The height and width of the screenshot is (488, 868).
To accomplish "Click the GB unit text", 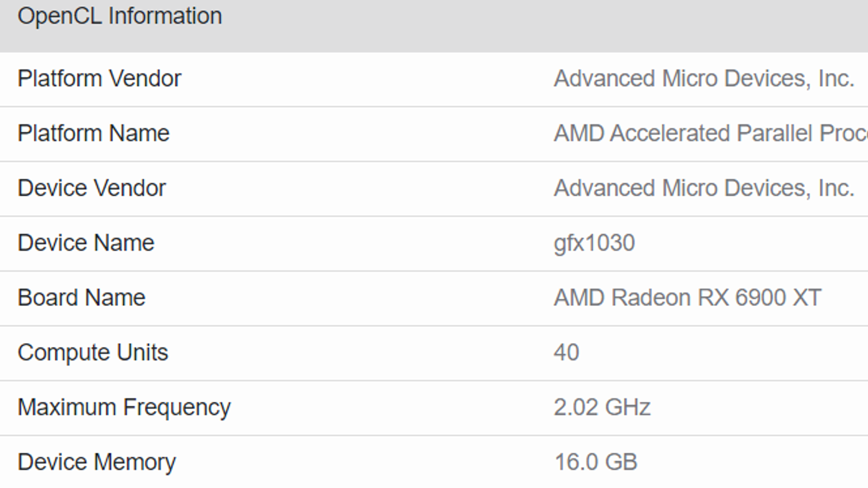I will coord(621,462).
